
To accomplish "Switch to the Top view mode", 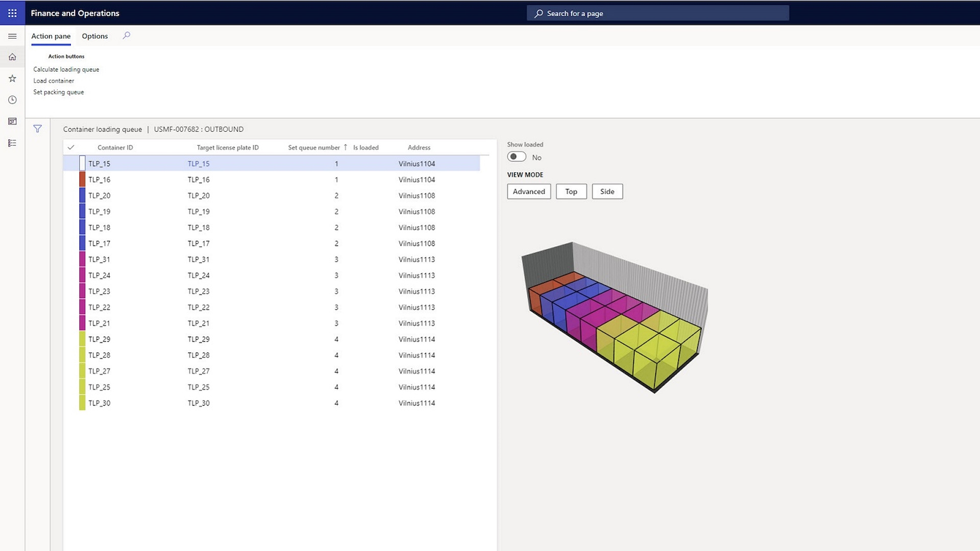I will point(571,192).
